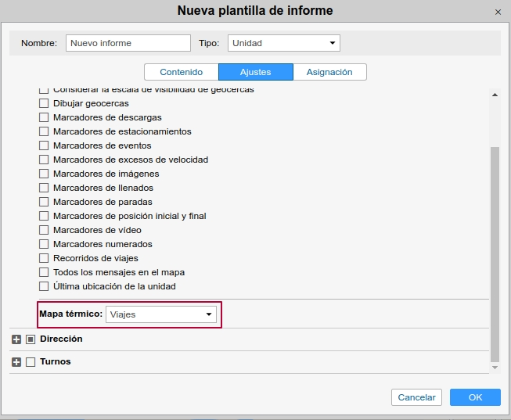Enable Recorridos de viajes checkbox
511x420 pixels.
(44, 258)
